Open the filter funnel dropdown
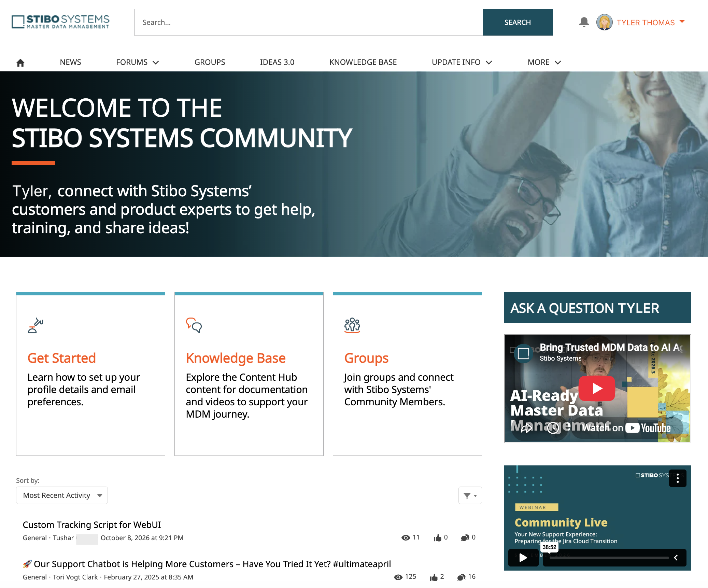Viewport: 708px width, 588px height. pyautogui.click(x=470, y=495)
